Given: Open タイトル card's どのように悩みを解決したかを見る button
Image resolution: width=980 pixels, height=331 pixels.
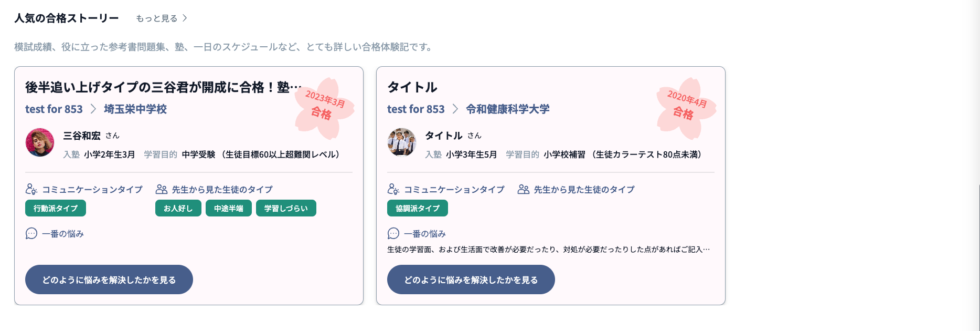Looking at the screenshot, I should tap(471, 280).
